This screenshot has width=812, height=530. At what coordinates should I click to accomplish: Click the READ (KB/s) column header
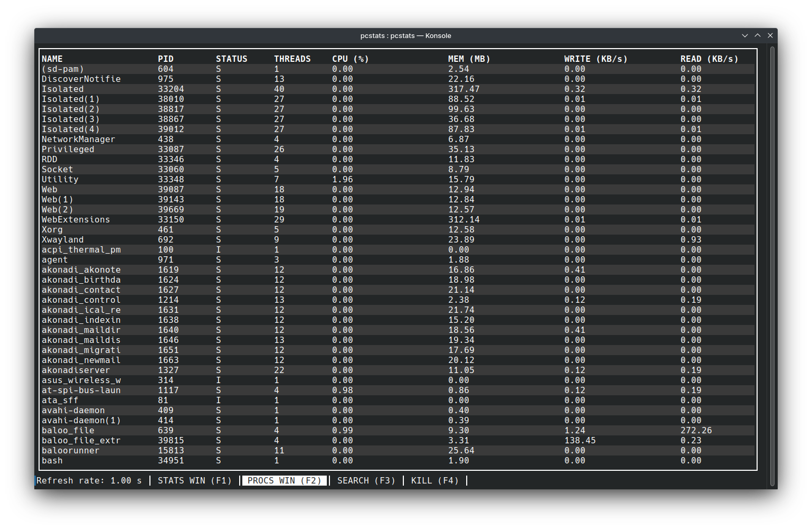tap(709, 59)
